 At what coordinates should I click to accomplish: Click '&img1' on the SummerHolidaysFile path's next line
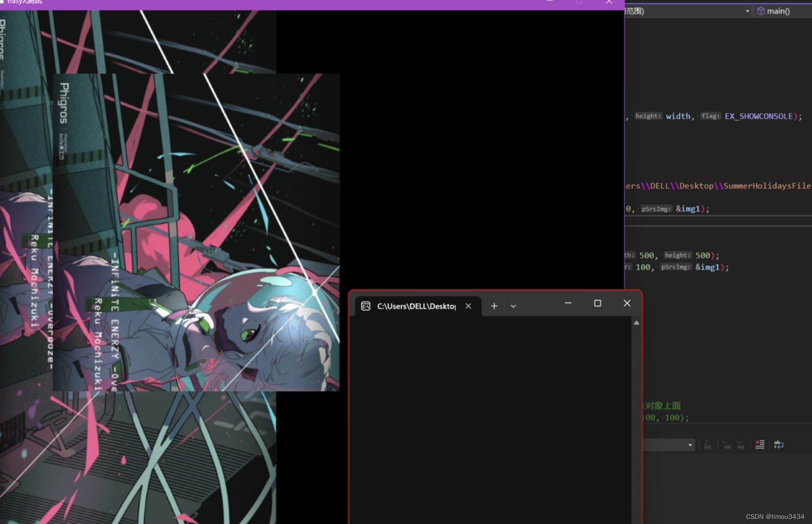click(x=687, y=209)
